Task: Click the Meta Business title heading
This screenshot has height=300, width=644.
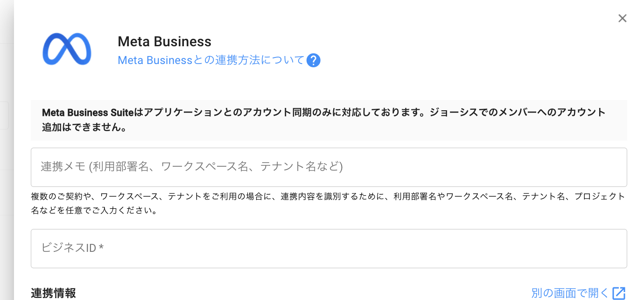Action: (x=164, y=42)
